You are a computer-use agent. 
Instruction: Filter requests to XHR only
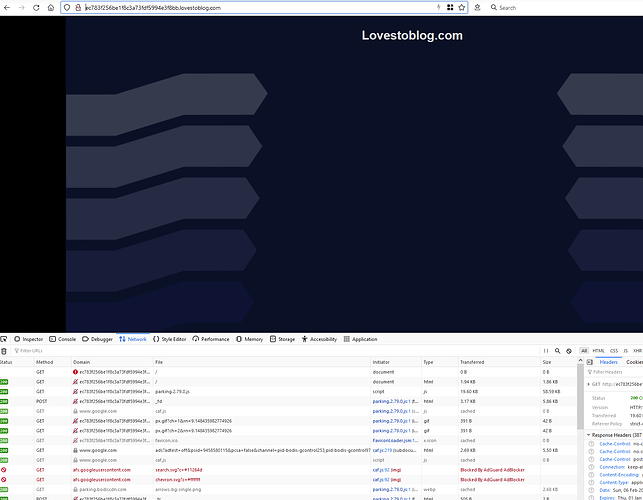click(x=637, y=351)
